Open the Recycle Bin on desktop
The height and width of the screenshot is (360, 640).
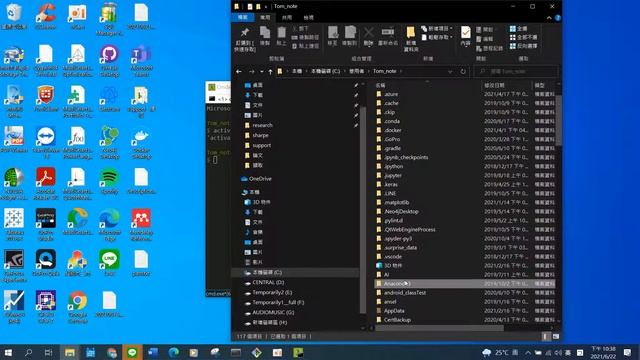click(14, 16)
